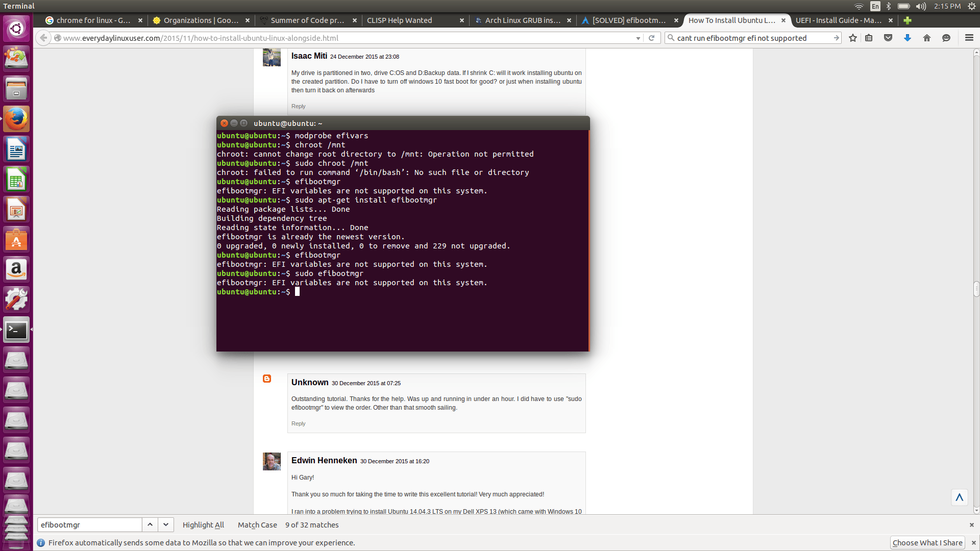Open Files manager from launcher

(16, 89)
